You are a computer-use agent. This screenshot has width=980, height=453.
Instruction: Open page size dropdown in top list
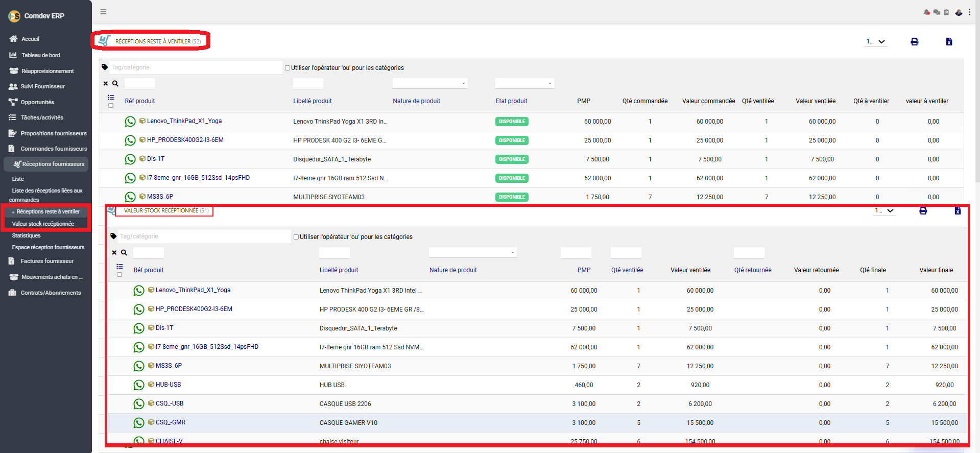[875, 41]
